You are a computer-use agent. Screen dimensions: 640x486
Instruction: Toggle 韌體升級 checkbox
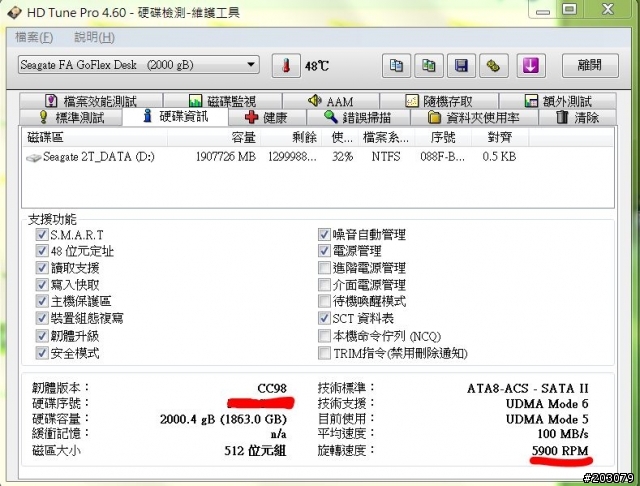pos(41,336)
